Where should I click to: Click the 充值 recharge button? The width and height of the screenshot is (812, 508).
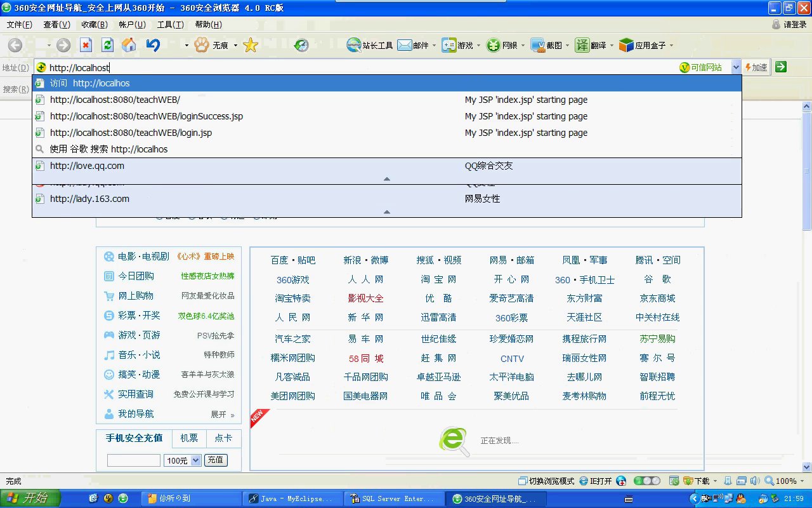click(x=216, y=460)
